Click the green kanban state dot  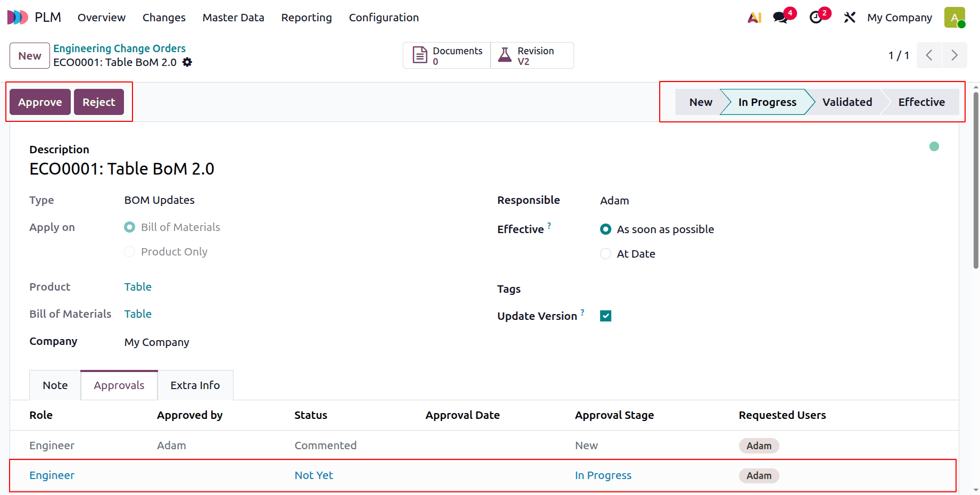pyautogui.click(x=934, y=146)
